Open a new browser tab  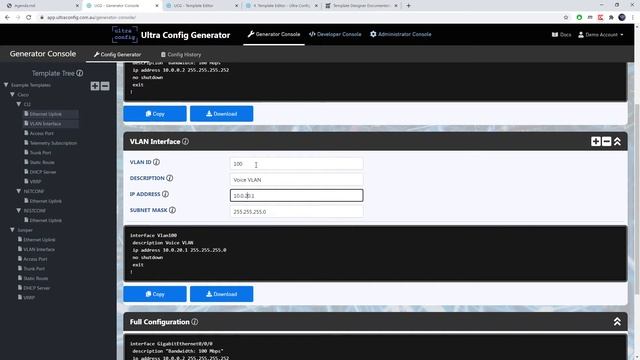[x=408, y=6]
